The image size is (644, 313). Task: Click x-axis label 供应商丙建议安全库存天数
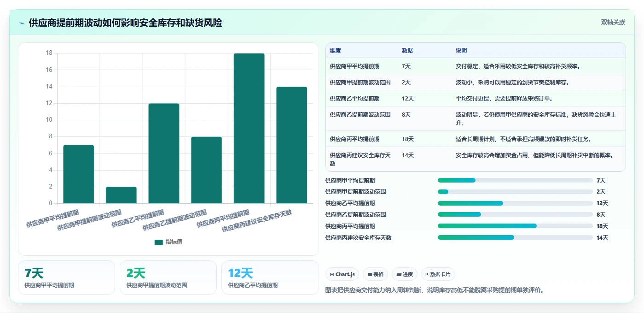tap(257, 221)
